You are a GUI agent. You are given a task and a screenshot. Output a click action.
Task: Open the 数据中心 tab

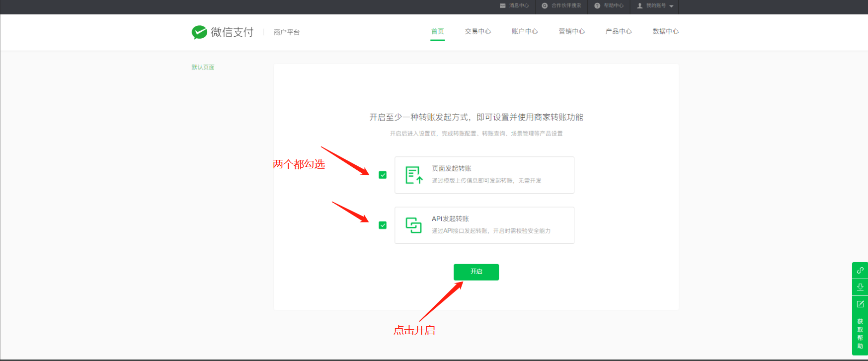click(x=665, y=31)
